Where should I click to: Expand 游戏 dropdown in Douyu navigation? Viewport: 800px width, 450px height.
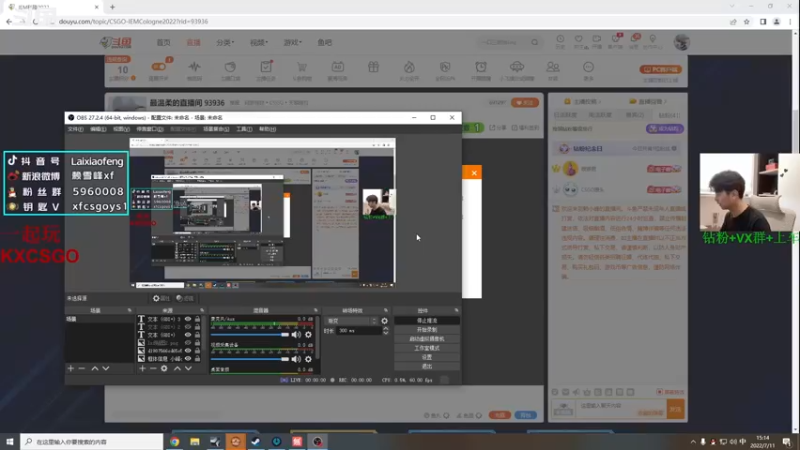pos(292,42)
